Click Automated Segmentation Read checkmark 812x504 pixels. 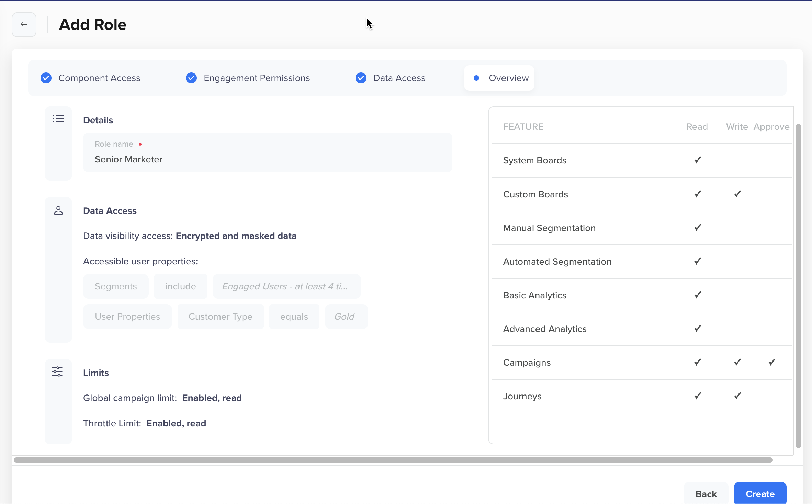pyautogui.click(x=698, y=261)
